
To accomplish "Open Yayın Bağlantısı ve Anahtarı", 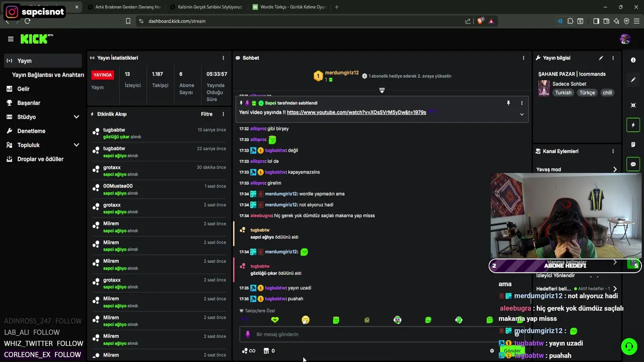I will (48, 75).
